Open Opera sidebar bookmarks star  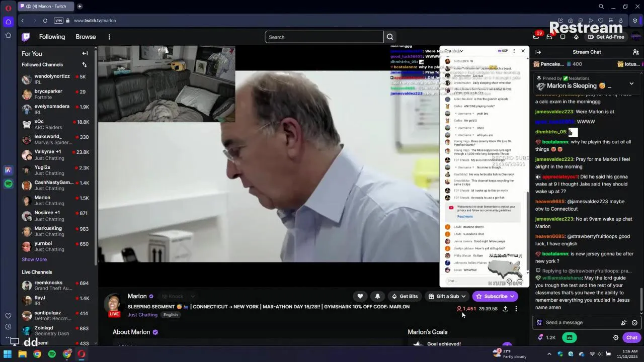pos(8,35)
